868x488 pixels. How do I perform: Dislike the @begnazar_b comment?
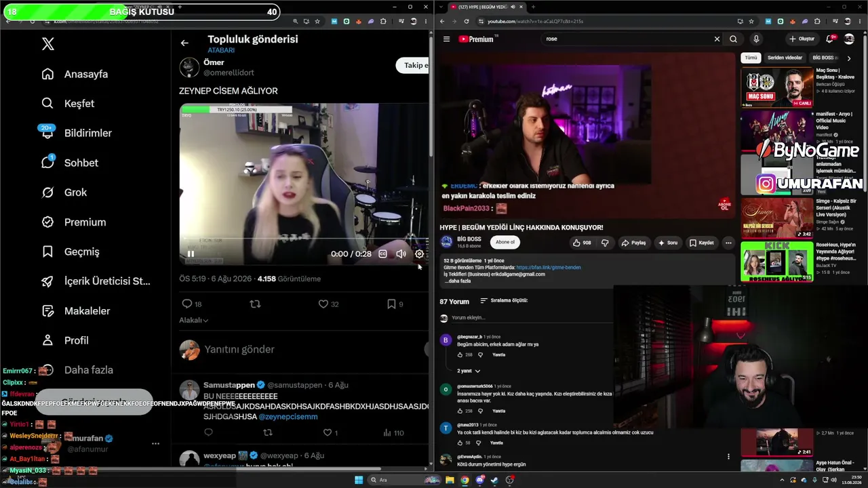[x=480, y=354]
